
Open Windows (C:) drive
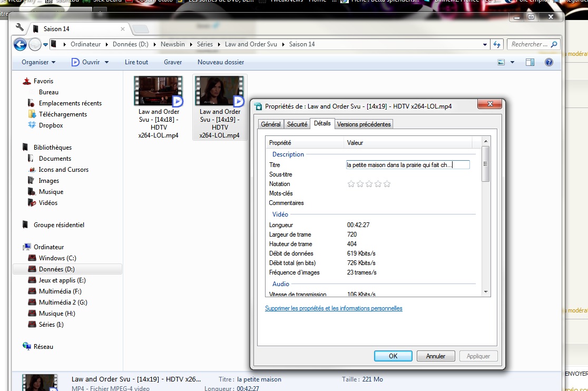[57, 258]
